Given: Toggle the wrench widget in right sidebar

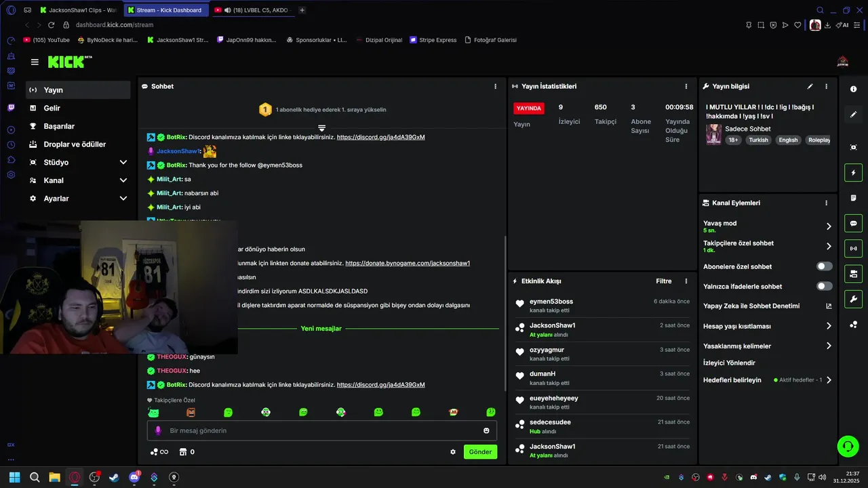Looking at the screenshot, I should 853,299.
